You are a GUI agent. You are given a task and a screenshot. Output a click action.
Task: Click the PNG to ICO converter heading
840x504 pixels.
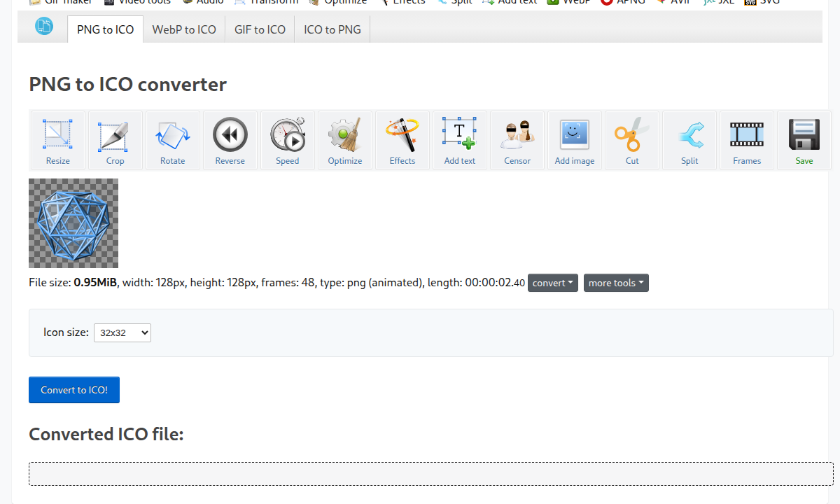pos(127,85)
